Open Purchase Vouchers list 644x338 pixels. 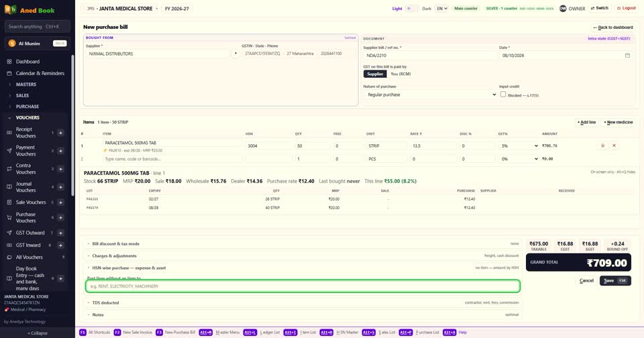25,218
